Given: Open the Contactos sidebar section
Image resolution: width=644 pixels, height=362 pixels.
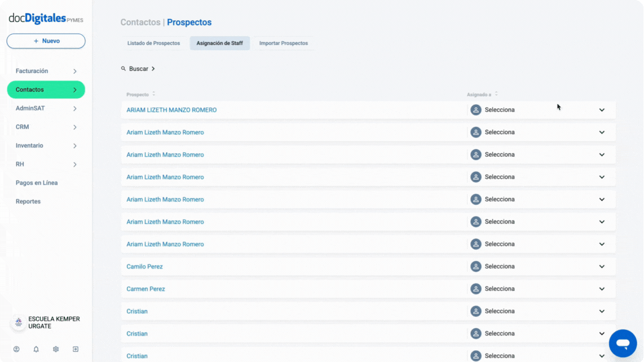Looking at the screenshot, I should click(x=46, y=90).
